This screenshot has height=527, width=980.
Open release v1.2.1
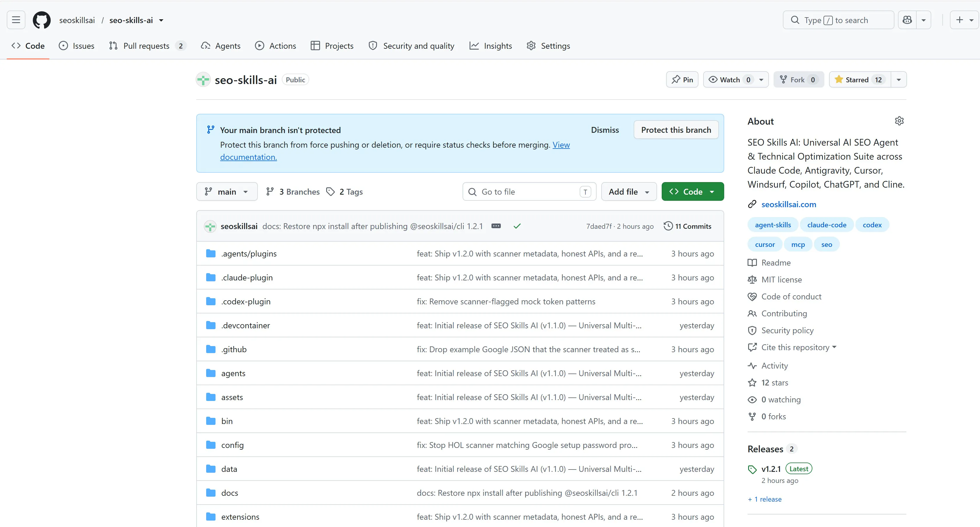click(771, 469)
